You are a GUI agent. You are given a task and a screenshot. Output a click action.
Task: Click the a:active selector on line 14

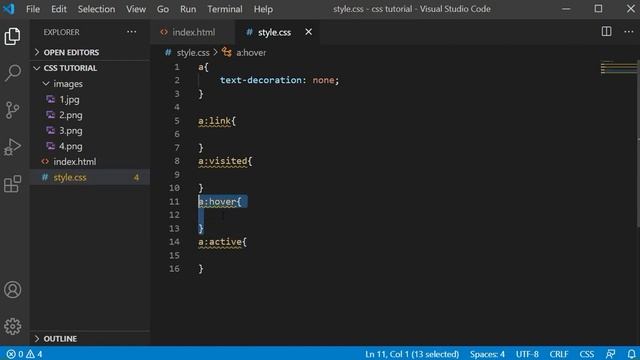(x=220, y=242)
